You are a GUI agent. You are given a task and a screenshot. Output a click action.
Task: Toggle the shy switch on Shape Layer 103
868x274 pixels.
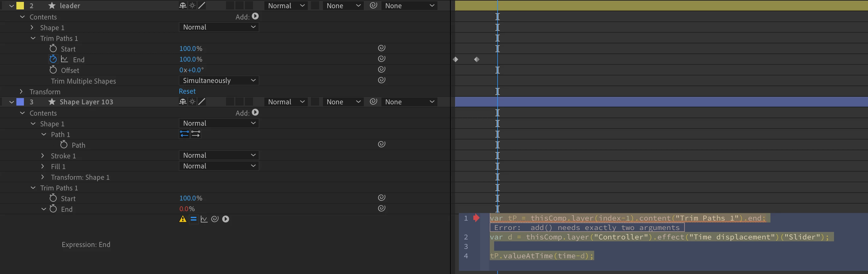pyautogui.click(x=183, y=102)
